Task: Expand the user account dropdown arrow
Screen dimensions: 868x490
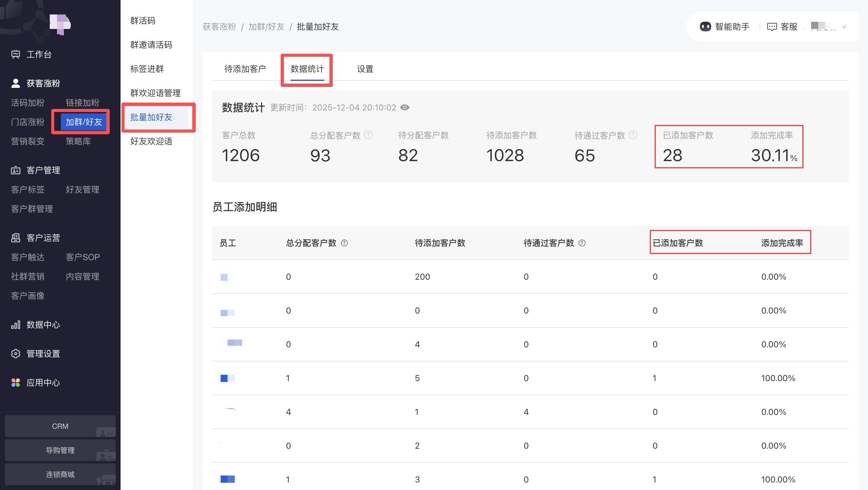Action: click(x=844, y=27)
